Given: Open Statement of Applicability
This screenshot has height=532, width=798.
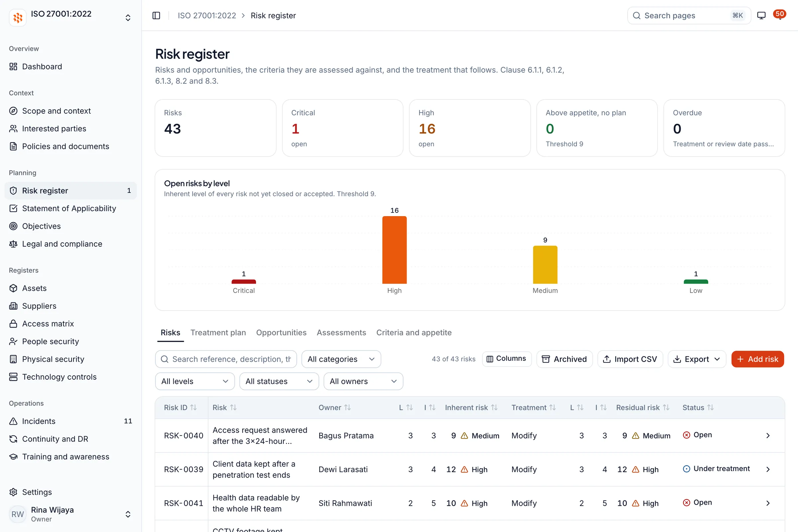Looking at the screenshot, I should [x=70, y=208].
